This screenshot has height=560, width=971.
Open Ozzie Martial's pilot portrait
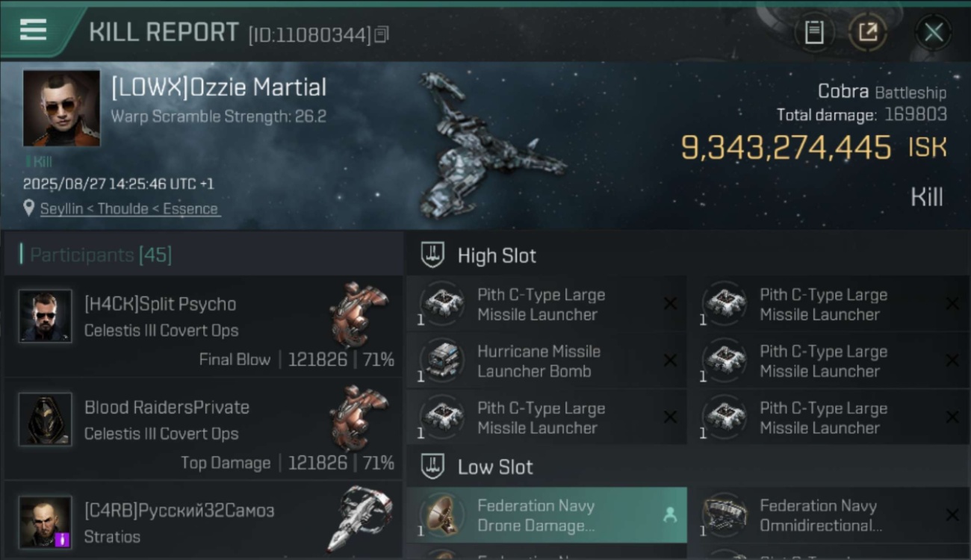61,108
